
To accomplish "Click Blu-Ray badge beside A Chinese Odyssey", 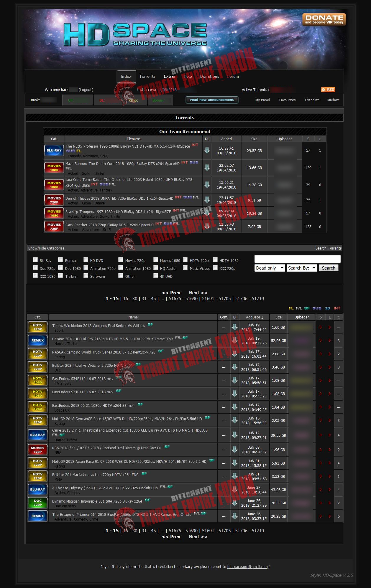I will (37, 489).
